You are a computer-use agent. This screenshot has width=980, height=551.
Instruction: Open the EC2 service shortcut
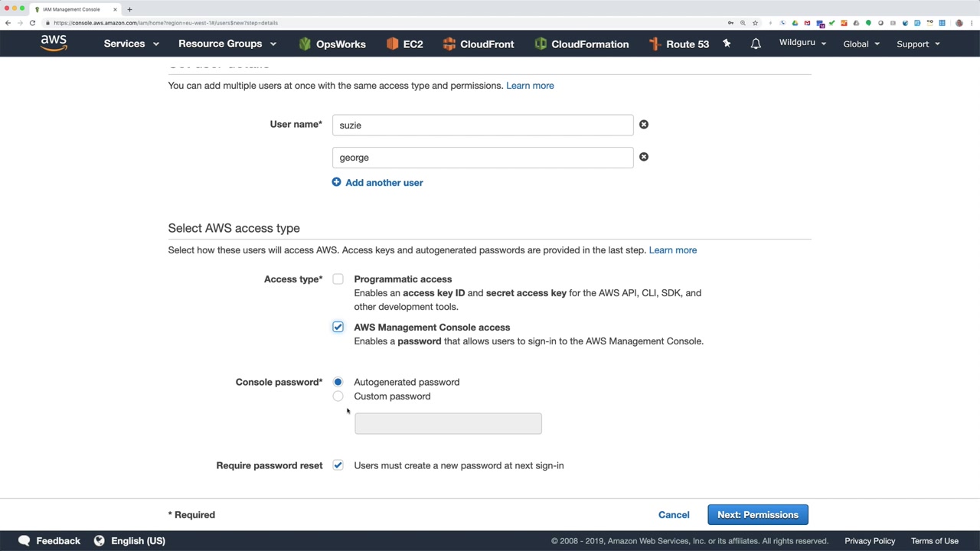[404, 44]
